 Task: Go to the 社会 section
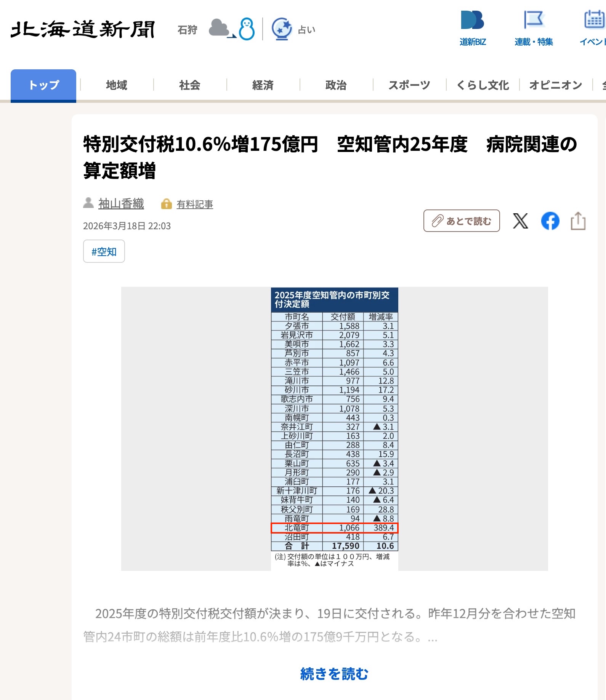(x=190, y=85)
